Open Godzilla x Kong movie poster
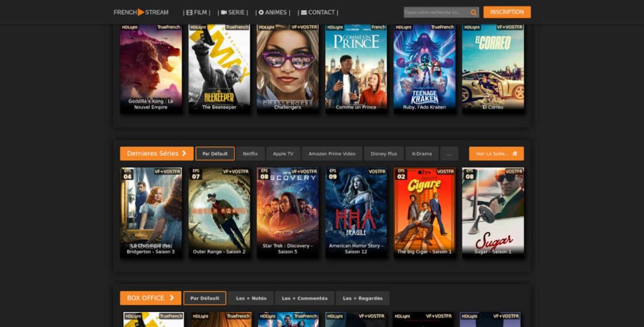Screen dimensions: 644x327 [151, 69]
